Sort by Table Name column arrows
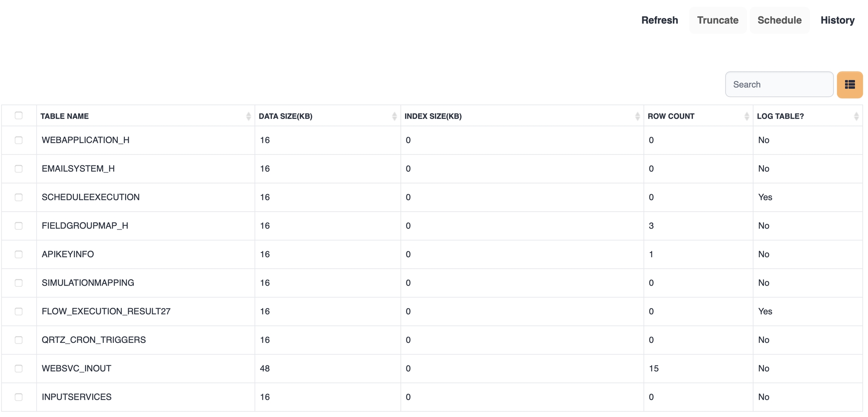The image size is (868, 417). point(248,116)
